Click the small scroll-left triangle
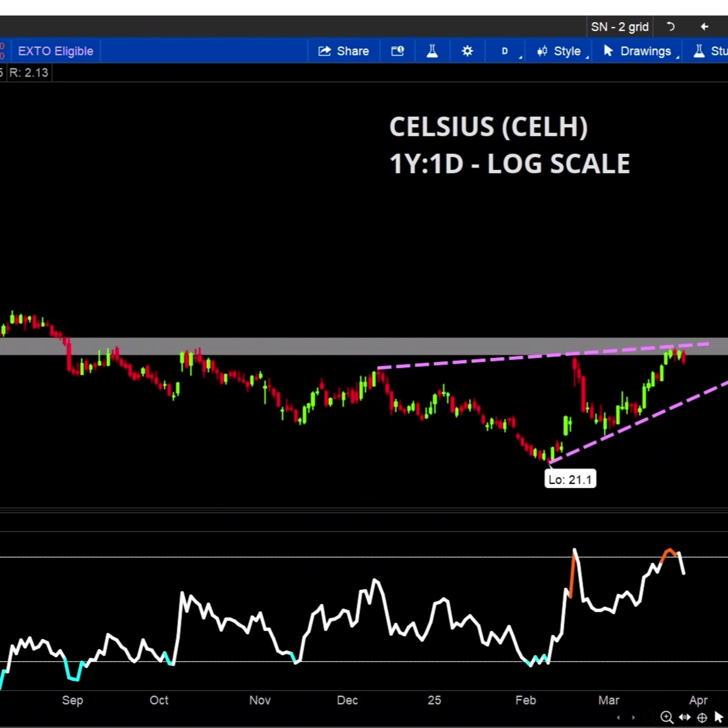The width and height of the screenshot is (728, 728). pyautogui.click(x=618, y=717)
